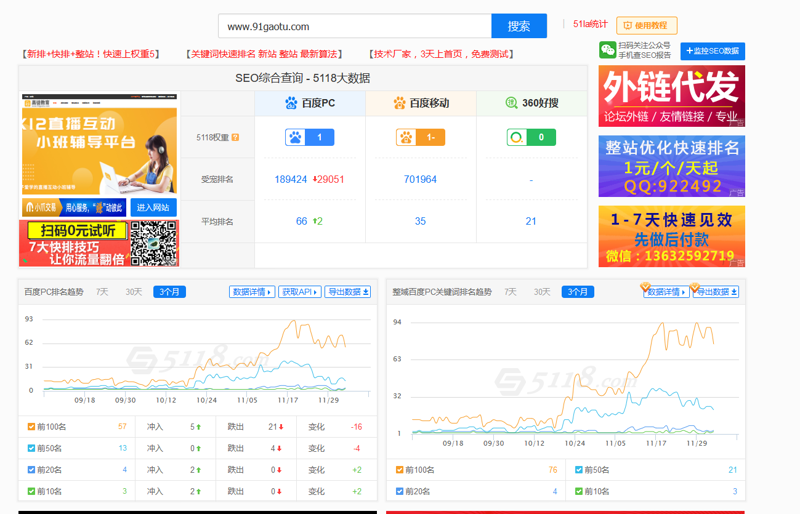Open the 关键词快速排名 red ad link
This screenshot has height=514, width=800.
(x=264, y=54)
